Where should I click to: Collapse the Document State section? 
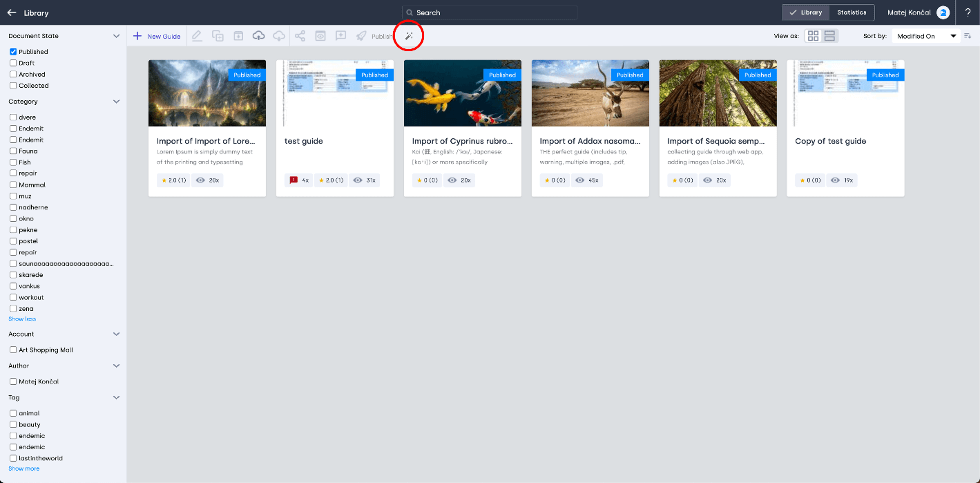click(116, 36)
